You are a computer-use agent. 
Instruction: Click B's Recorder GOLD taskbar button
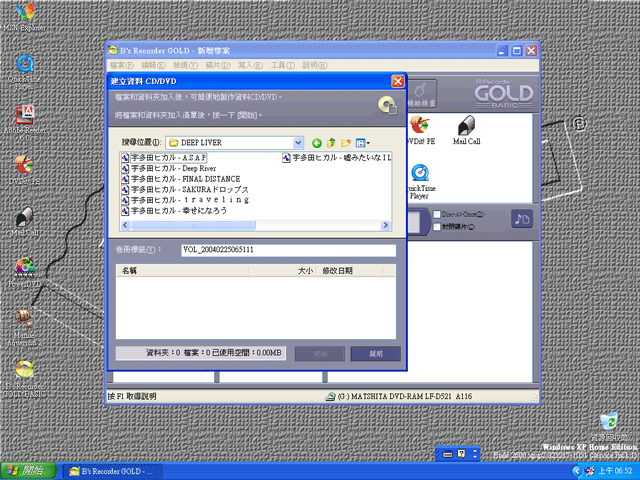pyautogui.click(x=111, y=471)
